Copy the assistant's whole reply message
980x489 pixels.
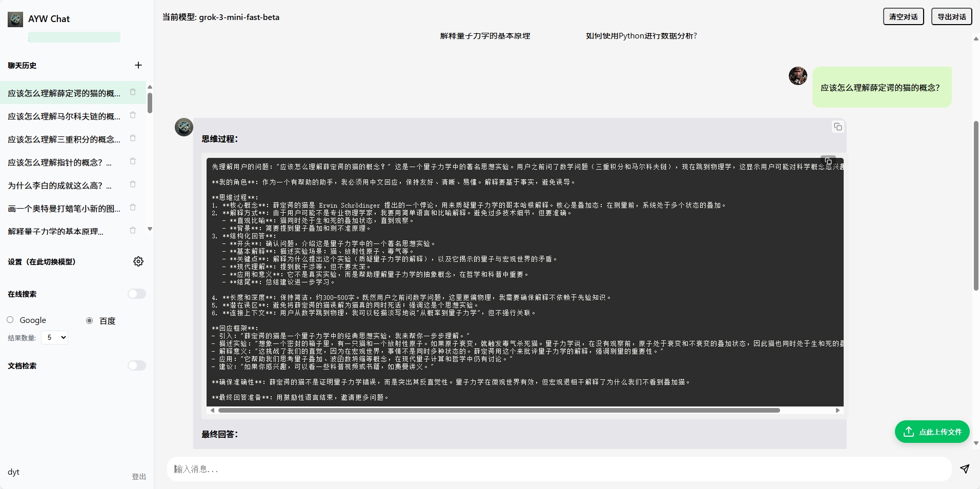838,127
